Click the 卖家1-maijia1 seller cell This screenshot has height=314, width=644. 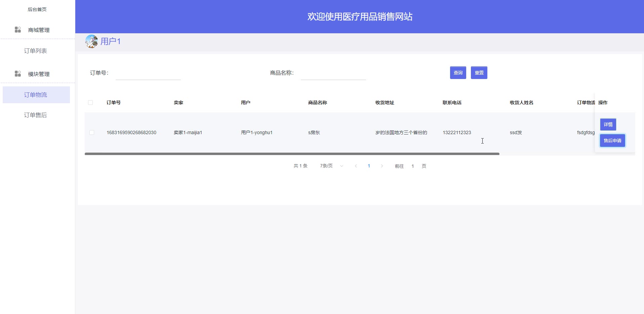188,132
